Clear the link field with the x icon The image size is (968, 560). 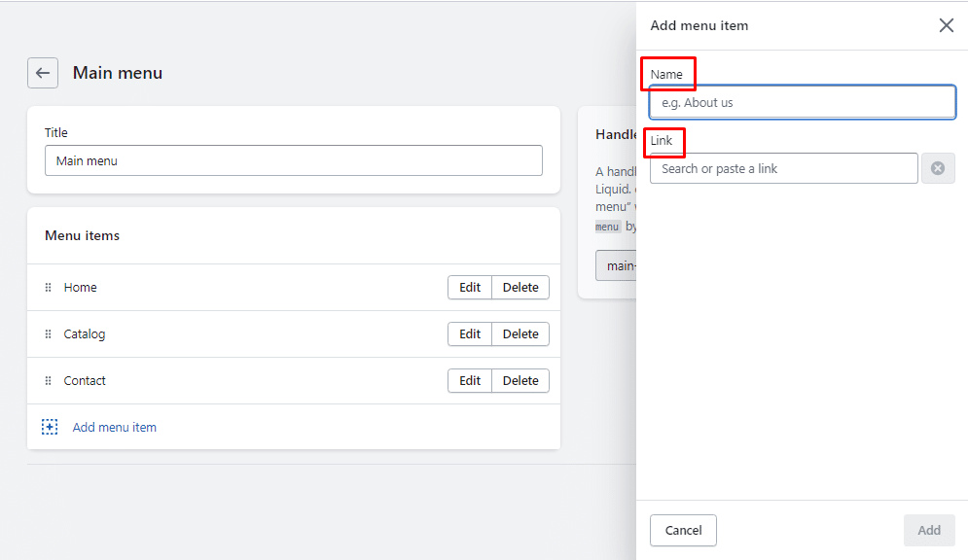[x=938, y=168]
